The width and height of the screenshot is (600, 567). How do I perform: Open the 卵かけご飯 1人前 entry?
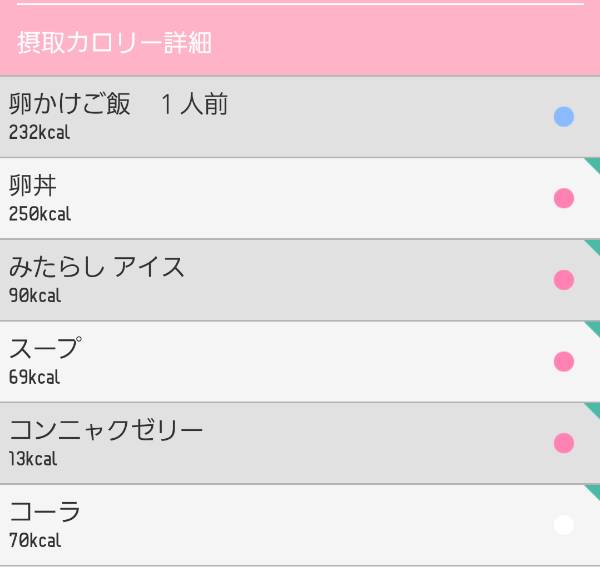(x=300, y=117)
